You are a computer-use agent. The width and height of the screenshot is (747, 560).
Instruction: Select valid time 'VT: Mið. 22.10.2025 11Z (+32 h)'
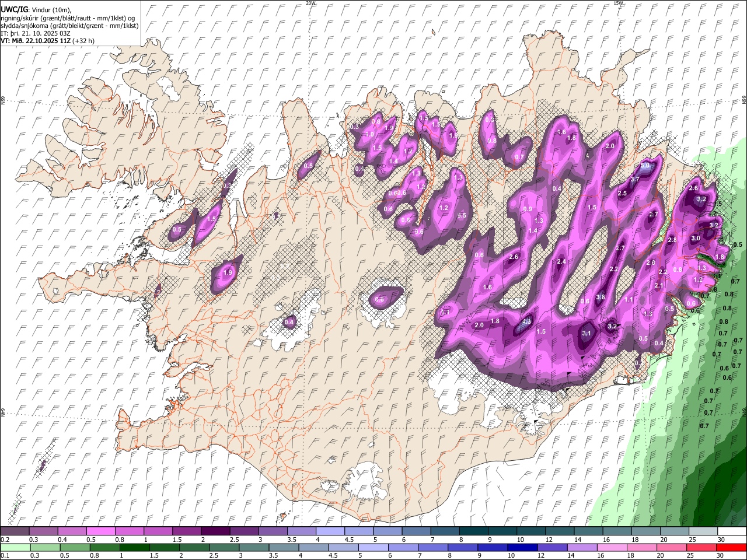coord(47,41)
